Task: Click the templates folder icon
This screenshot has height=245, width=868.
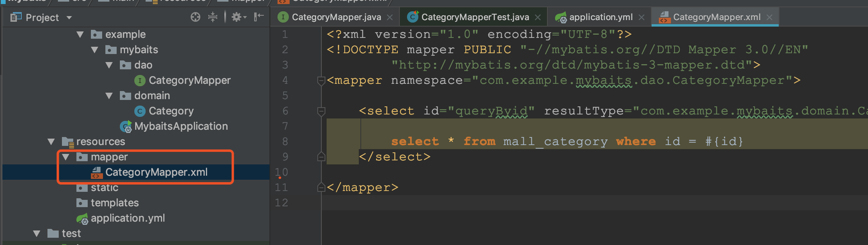Action: pos(82,203)
